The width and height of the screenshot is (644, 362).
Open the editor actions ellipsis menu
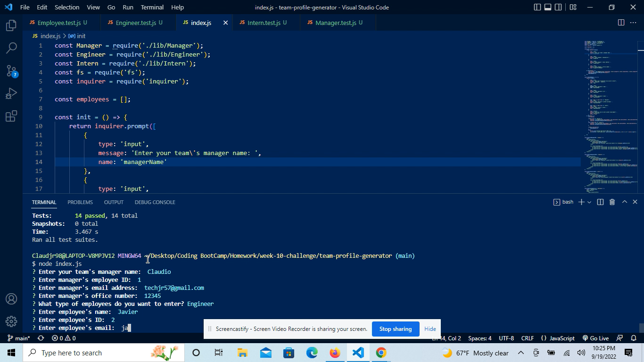(633, 22)
